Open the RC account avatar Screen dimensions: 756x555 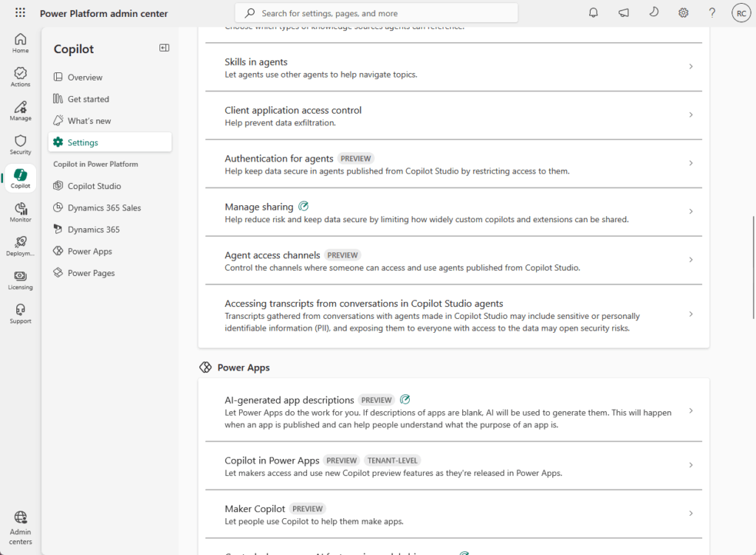click(x=741, y=13)
